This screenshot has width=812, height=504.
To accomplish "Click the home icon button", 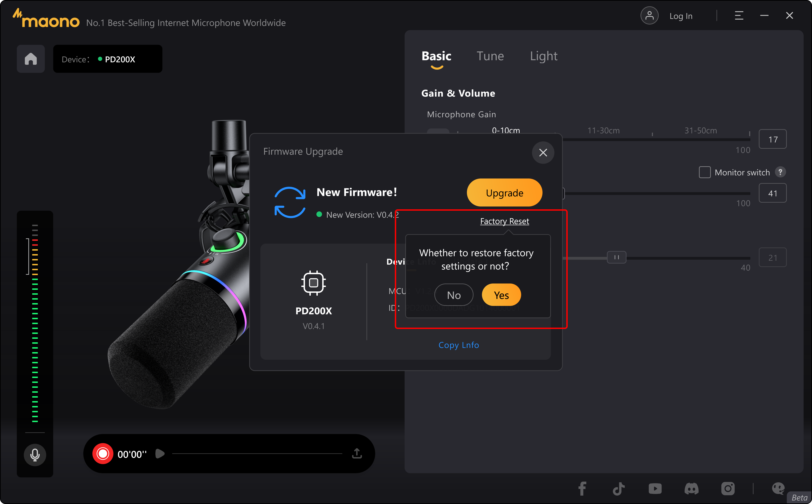I will pyautogui.click(x=31, y=59).
